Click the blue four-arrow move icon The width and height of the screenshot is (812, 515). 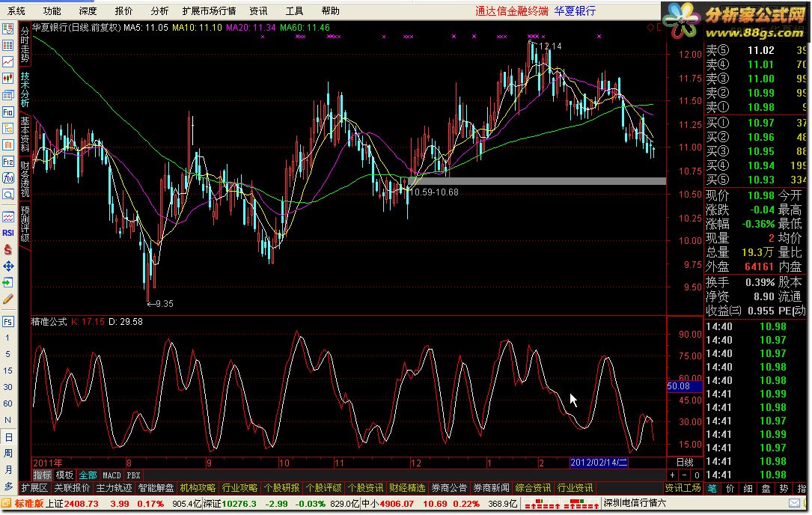click(x=7, y=266)
